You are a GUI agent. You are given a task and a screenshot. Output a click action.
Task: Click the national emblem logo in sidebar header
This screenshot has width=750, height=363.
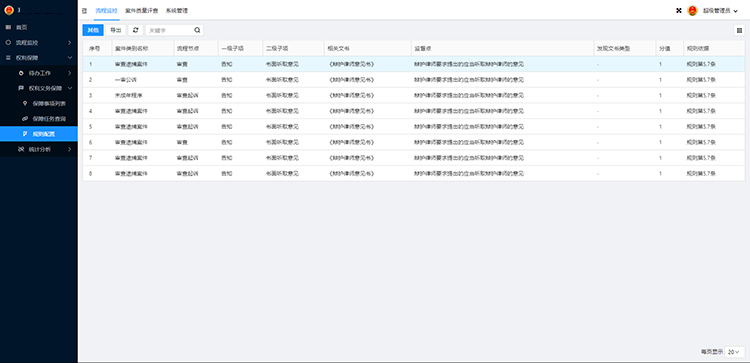[9, 10]
